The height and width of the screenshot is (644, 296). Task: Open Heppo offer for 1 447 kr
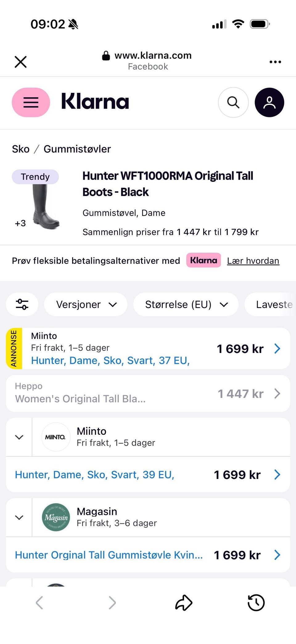point(148,393)
